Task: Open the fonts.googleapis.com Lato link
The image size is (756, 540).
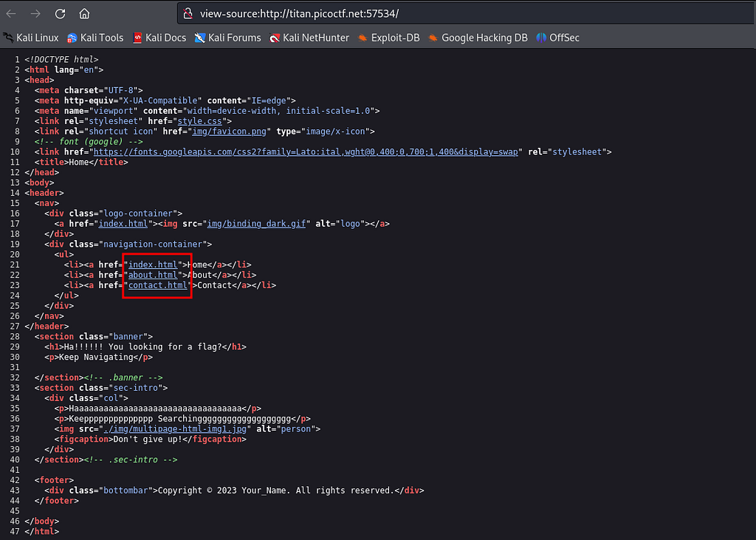Action: pos(306,152)
